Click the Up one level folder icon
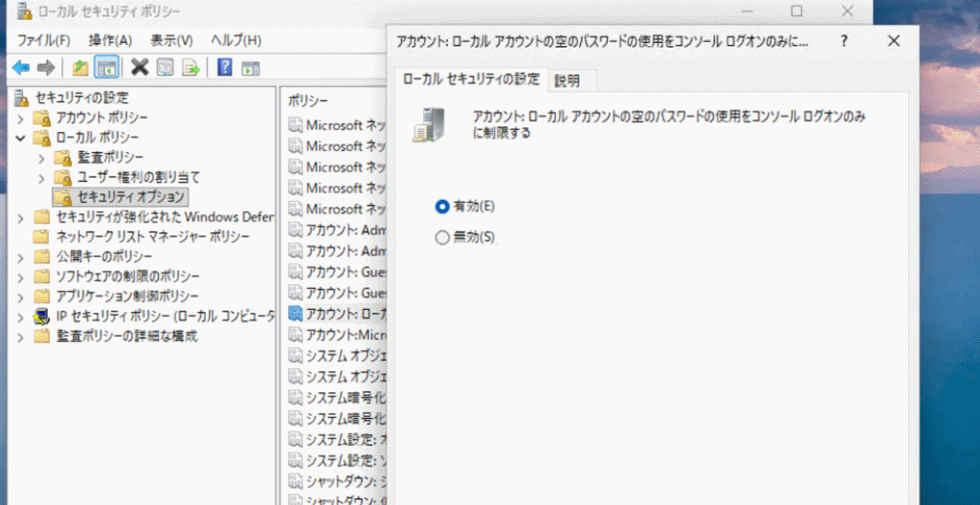 [81, 67]
